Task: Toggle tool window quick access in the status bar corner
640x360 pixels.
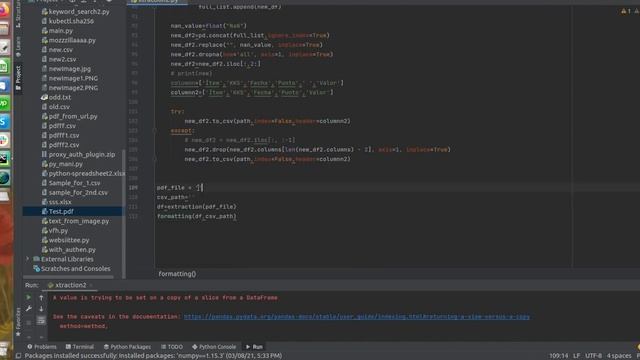Action: click(18, 356)
